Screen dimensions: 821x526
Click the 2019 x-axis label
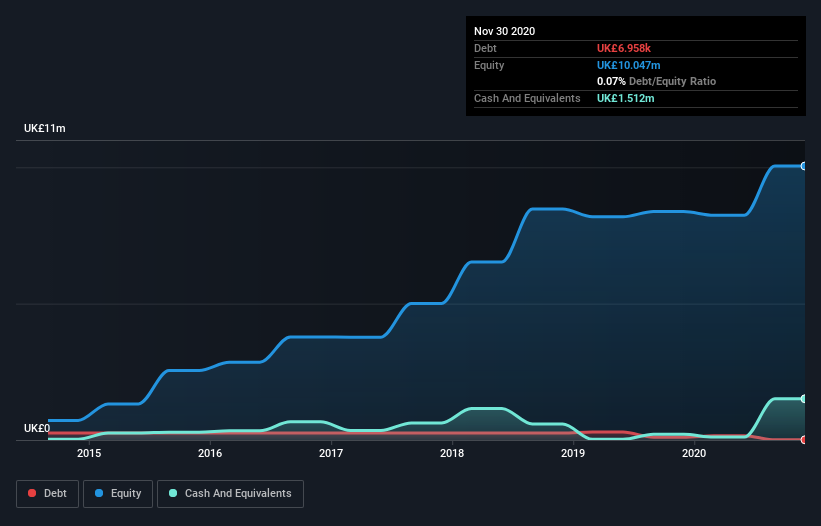click(573, 453)
